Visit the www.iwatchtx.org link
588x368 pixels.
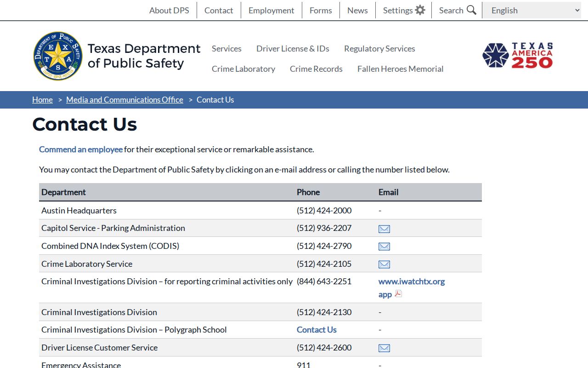coord(412,282)
